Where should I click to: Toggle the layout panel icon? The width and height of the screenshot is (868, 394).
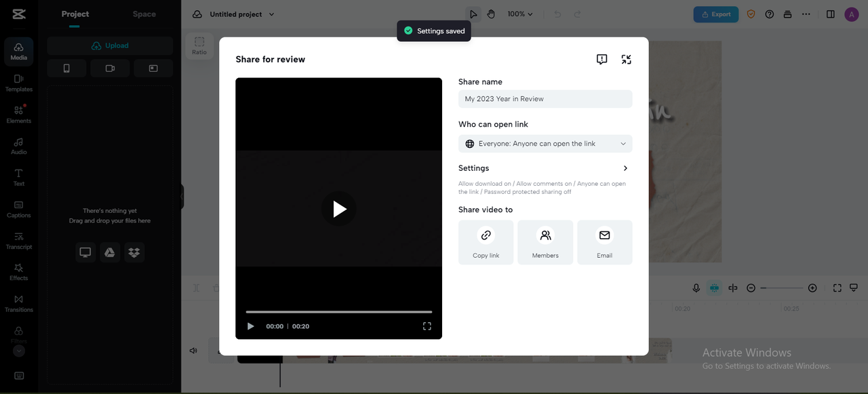pyautogui.click(x=831, y=14)
